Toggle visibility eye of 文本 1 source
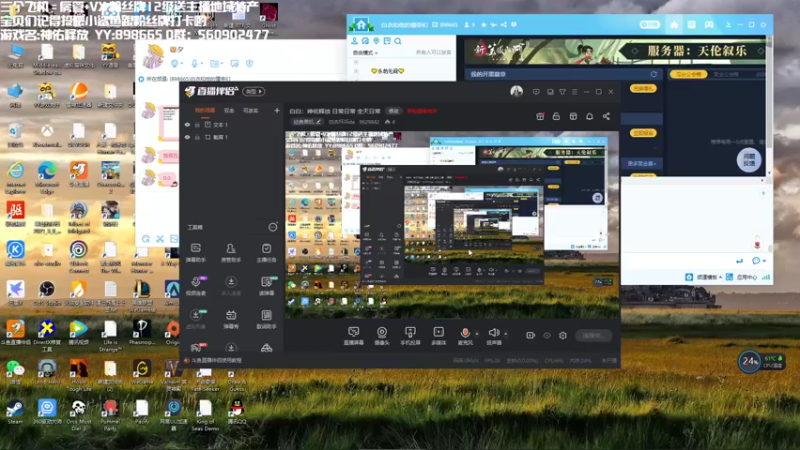Screen dimensions: 800x450 (187, 124)
